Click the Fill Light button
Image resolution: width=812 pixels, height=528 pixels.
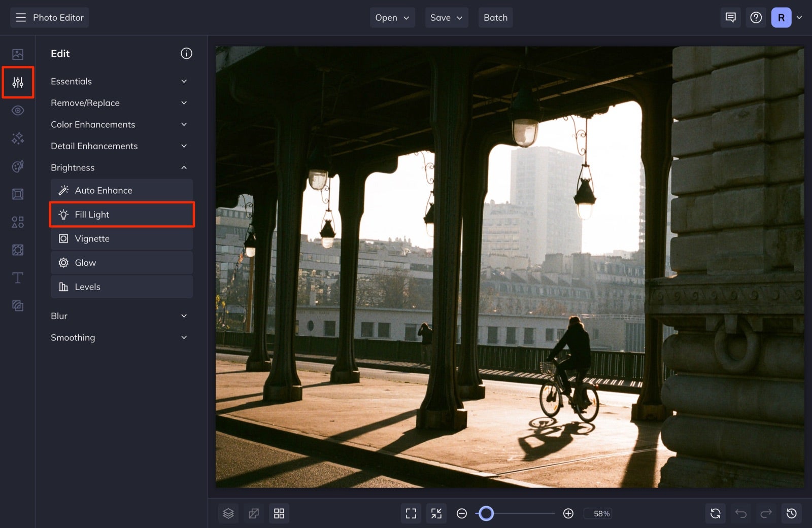click(x=122, y=215)
